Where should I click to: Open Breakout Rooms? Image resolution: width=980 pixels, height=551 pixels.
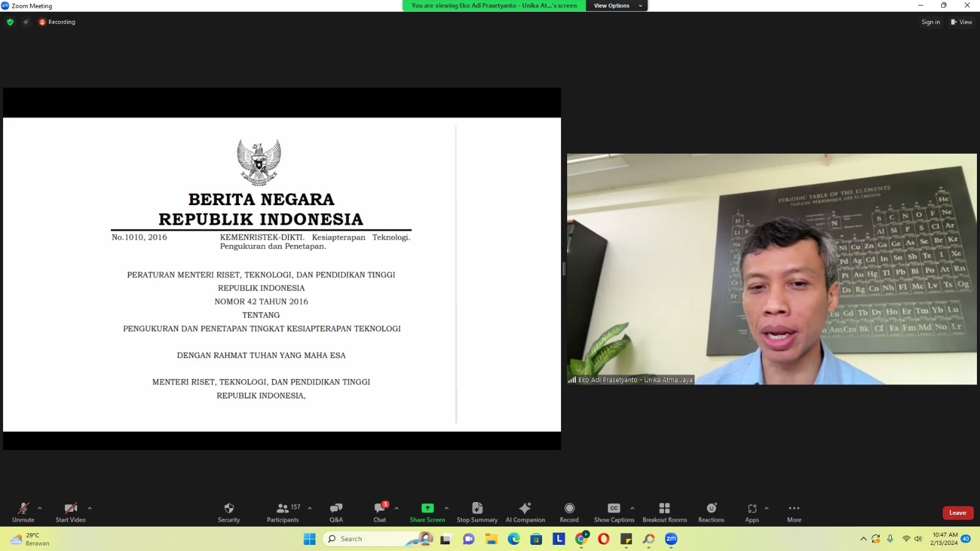(x=664, y=512)
